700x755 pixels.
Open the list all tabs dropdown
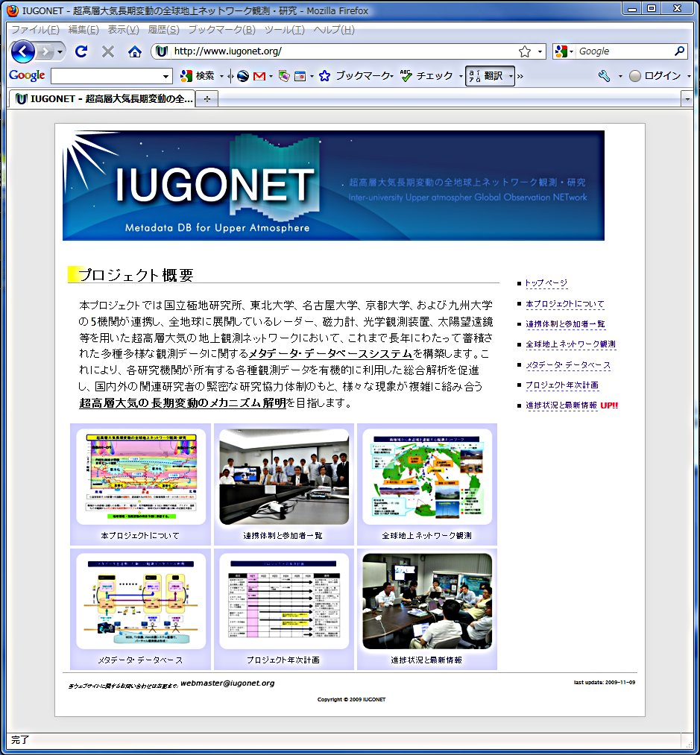(687, 99)
